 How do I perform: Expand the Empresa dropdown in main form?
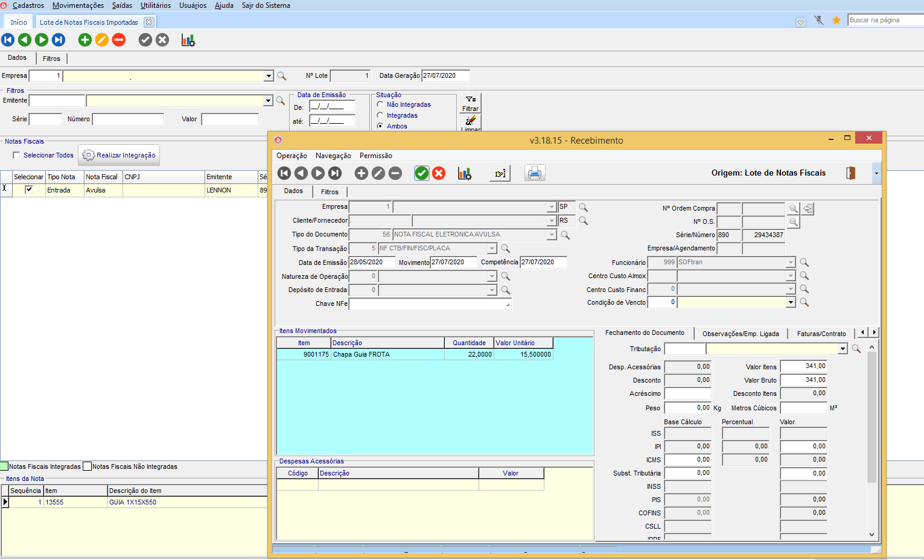click(x=269, y=76)
